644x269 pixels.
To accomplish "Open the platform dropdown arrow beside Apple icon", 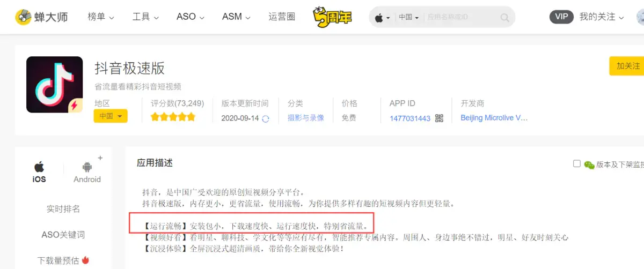I will tap(389, 18).
